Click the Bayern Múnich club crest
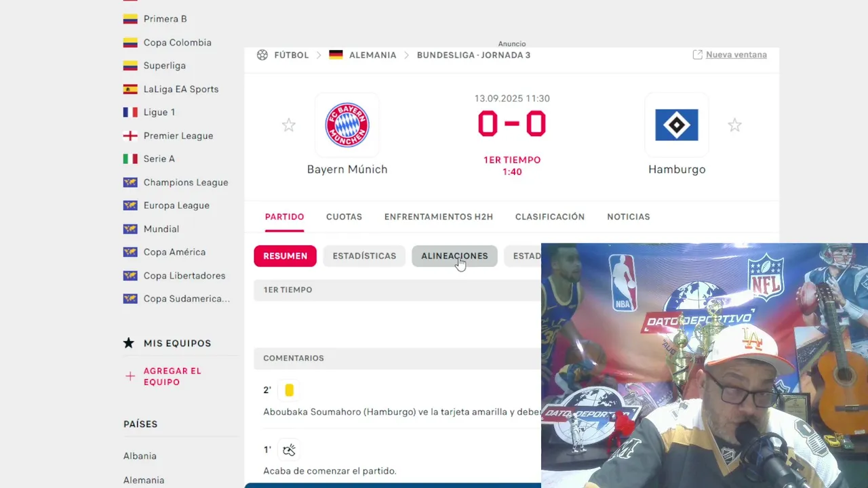Viewport: 868px width, 488px height. click(x=347, y=125)
